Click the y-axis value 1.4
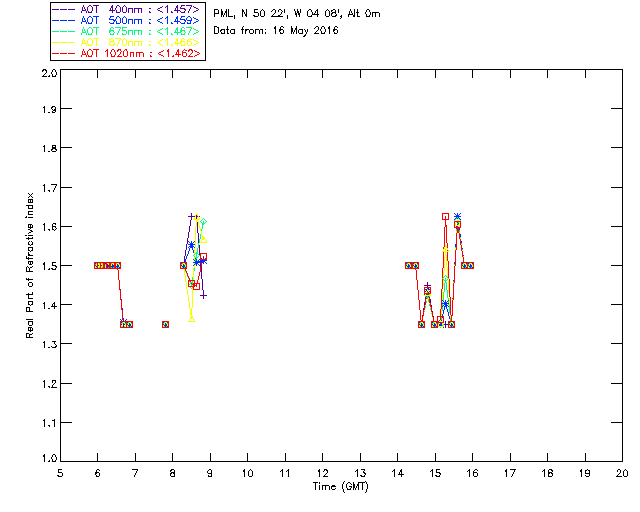This screenshot has width=640, height=512. pyautogui.click(x=49, y=305)
